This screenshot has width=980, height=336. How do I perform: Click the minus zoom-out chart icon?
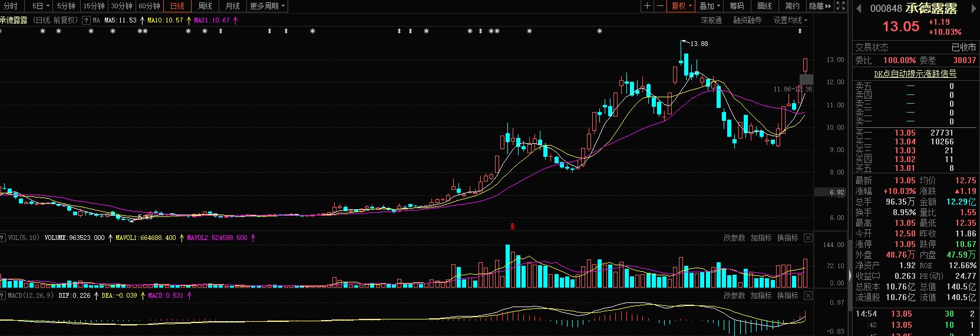click(660, 6)
